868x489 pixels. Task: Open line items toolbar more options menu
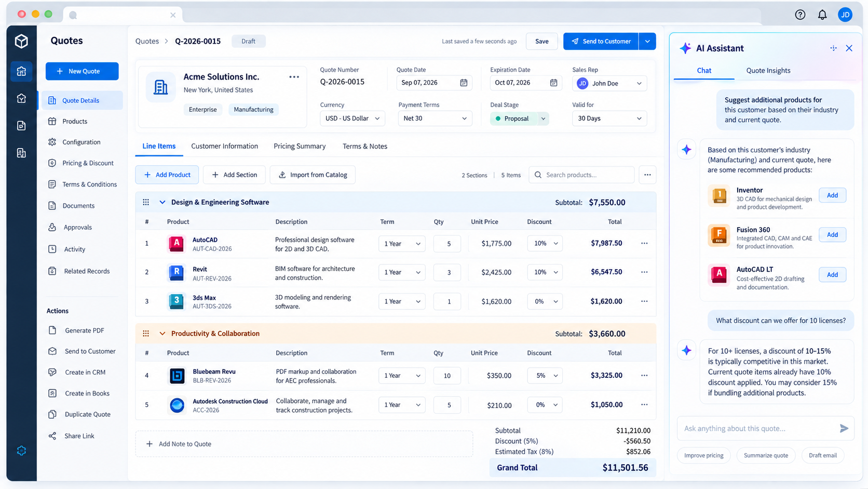(647, 175)
